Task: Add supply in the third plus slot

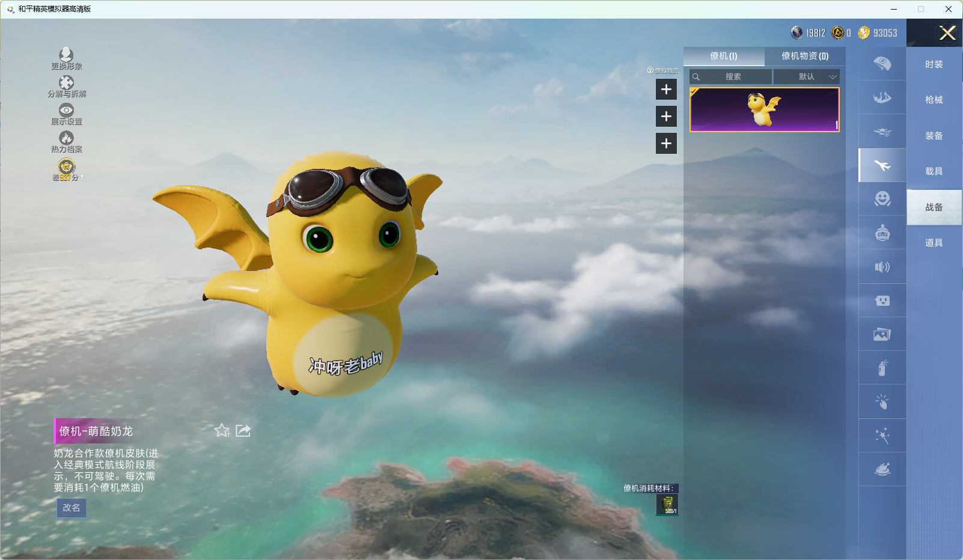Action: click(x=666, y=144)
